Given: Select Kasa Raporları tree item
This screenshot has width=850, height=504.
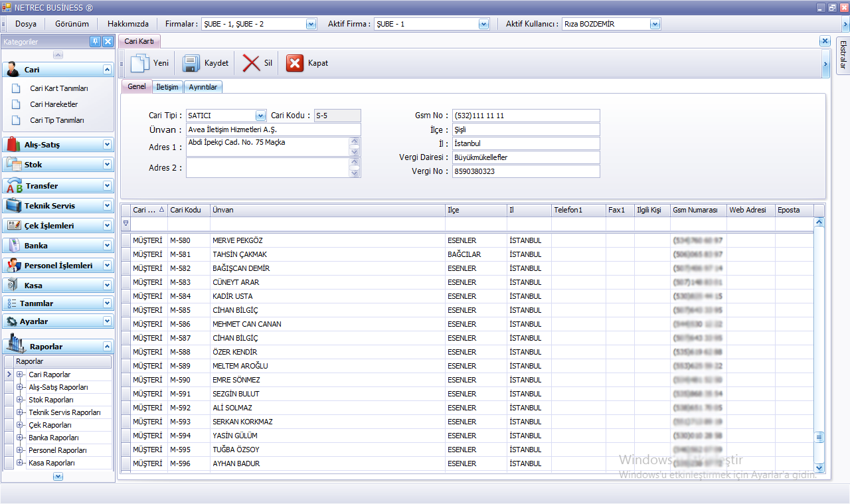Looking at the screenshot, I should 52,463.
